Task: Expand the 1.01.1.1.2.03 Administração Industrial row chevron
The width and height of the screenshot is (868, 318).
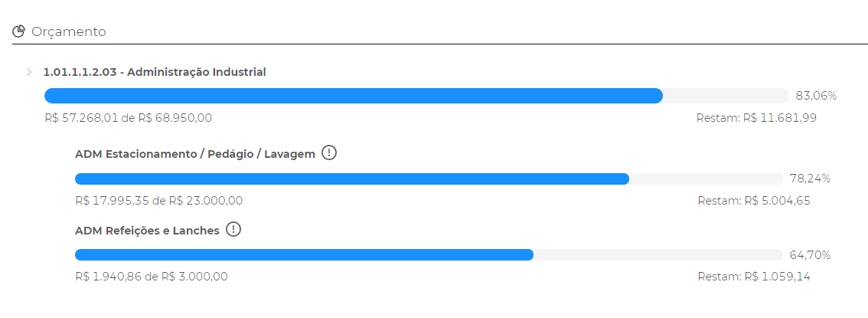Action: [x=29, y=72]
